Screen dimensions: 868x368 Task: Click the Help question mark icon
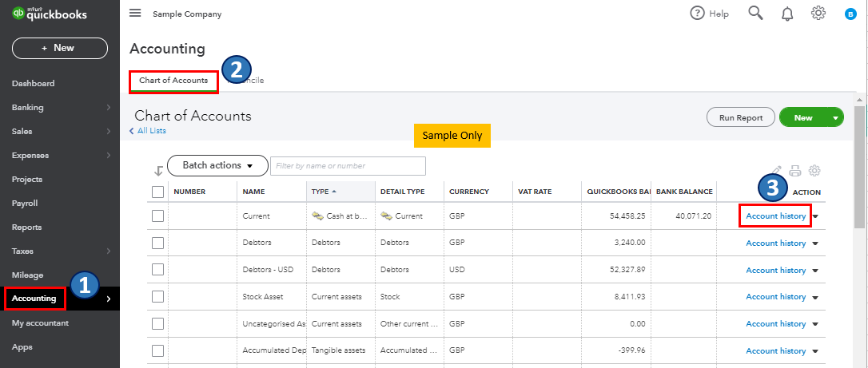click(x=698, y=14)
